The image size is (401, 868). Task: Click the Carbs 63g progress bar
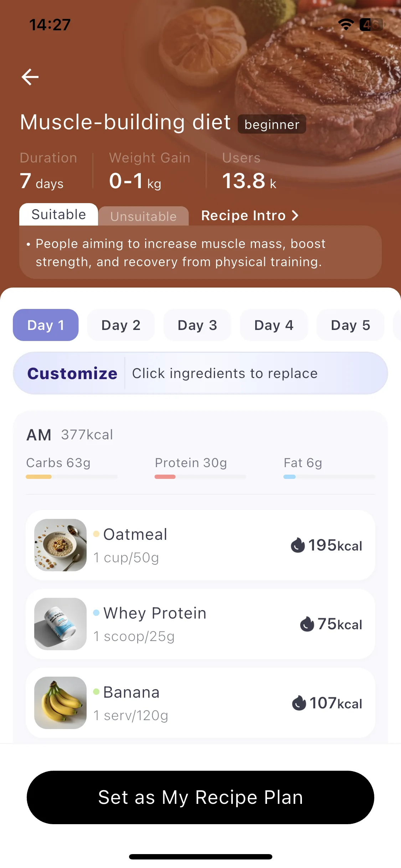coord(72,477)
